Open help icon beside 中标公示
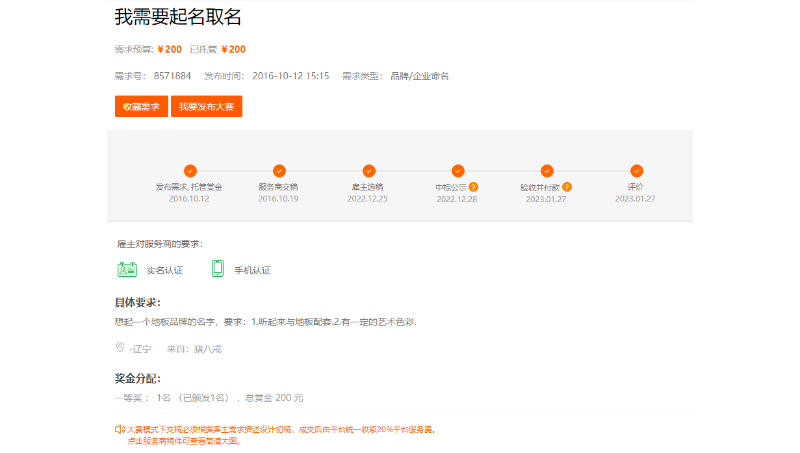800x453 pixels. pyautogui.click(x=473, y=187)
